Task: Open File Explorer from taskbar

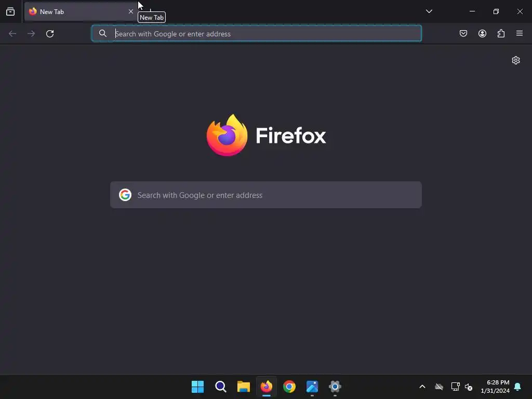Action: point(243,387)
